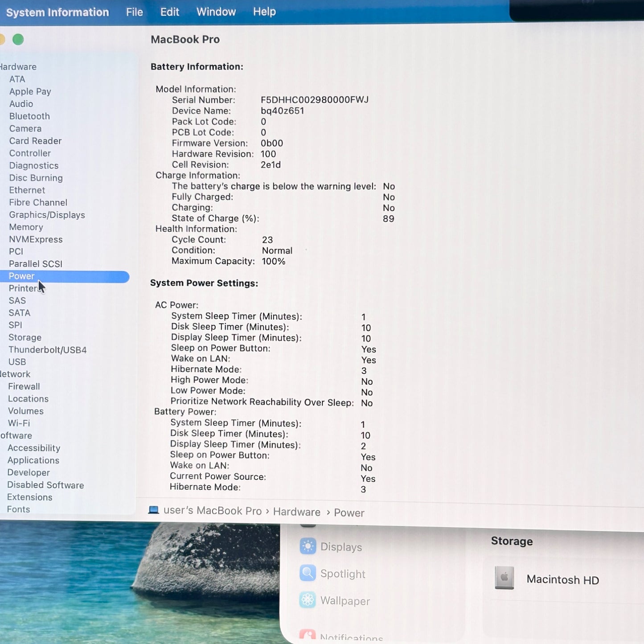Select Parallel SCSI in the sidebar
Viewport: 644px width, 644px height.
(x=36, y=264)
